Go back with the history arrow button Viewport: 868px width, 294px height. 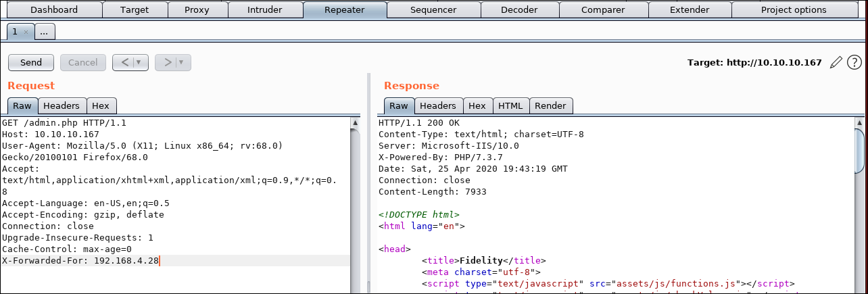[124, 62]
